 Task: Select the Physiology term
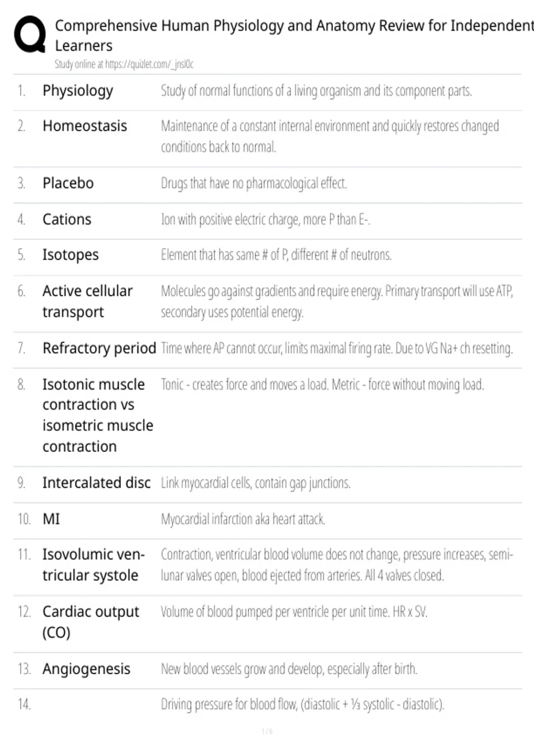pyautogui.click(x=78, y=91)
